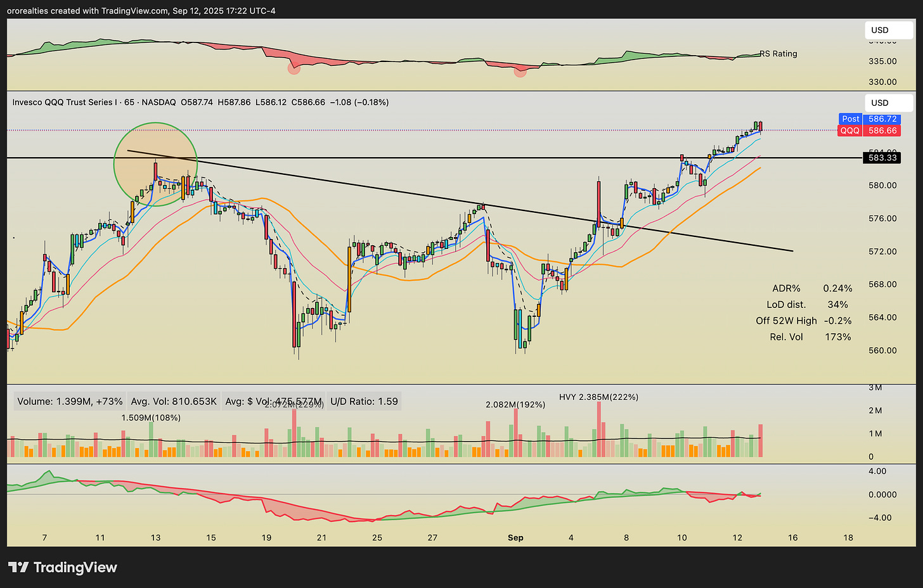The height and width of the screenshot is (588, 923).
Task: Click the Invesco QQQ Trust Series I title
Action: [64, 102]
